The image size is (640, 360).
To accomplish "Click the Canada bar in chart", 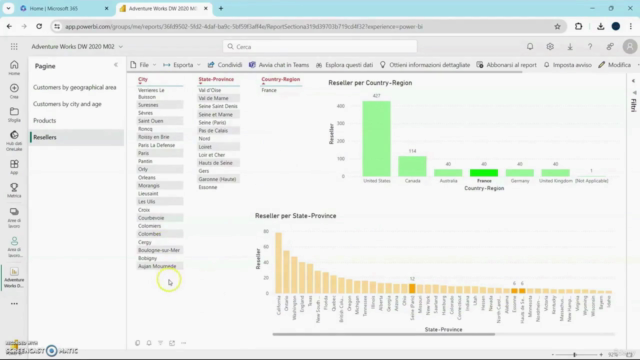I will (412, 167).
